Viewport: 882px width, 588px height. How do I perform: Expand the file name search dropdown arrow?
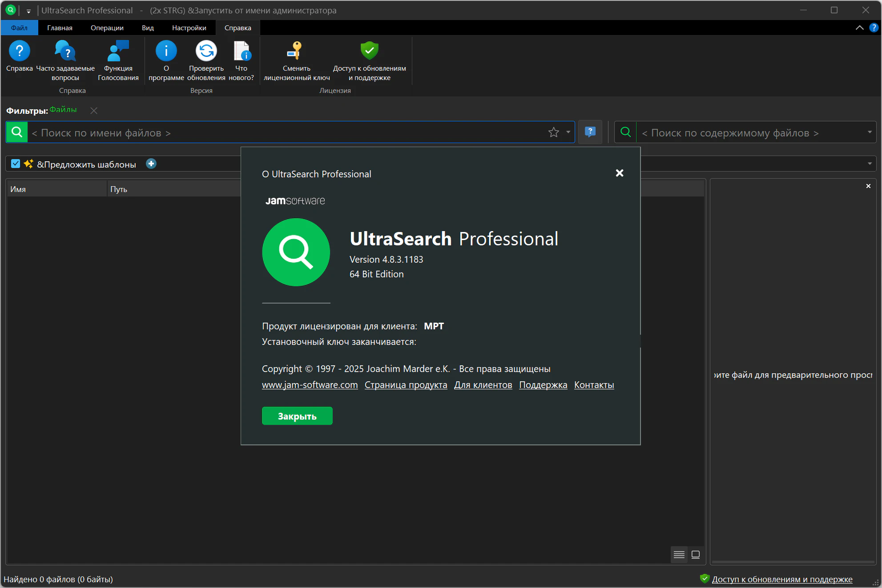point(568,132)
